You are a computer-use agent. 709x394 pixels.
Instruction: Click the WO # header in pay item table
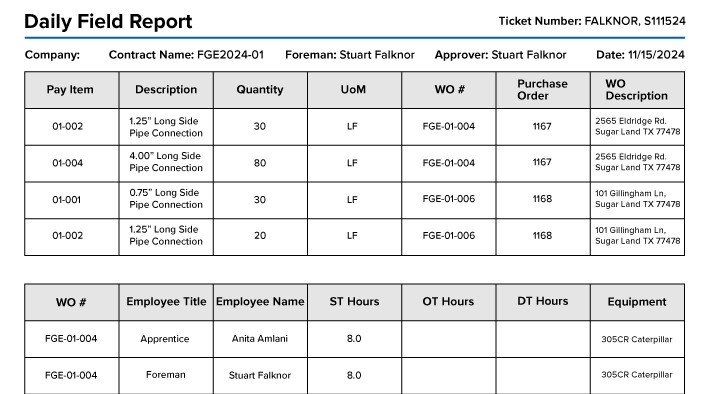(449, 90)
